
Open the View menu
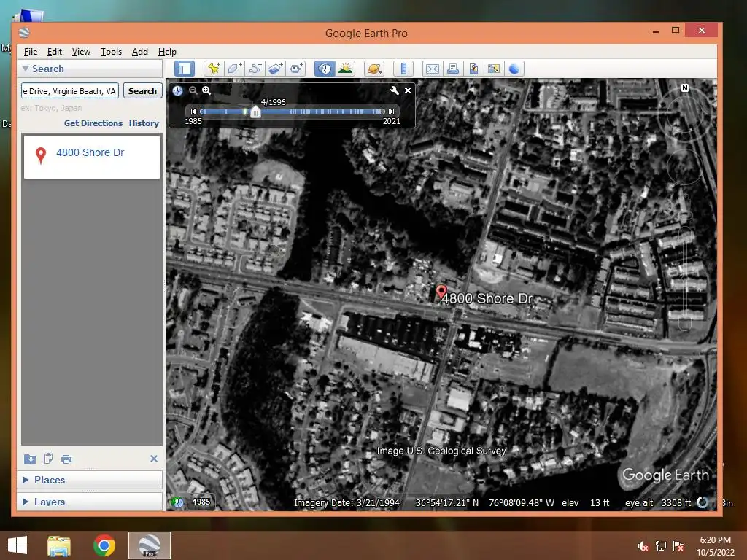[81, 52]
